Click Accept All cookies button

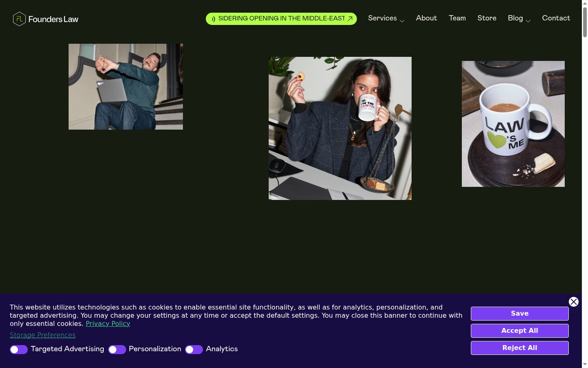520,331
